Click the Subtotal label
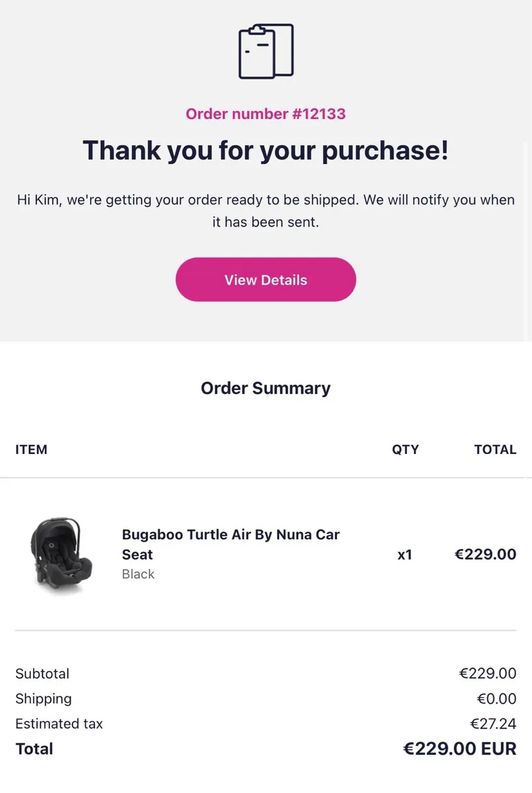This screenshot has width=532, height=793. click(x=42, y=673)
